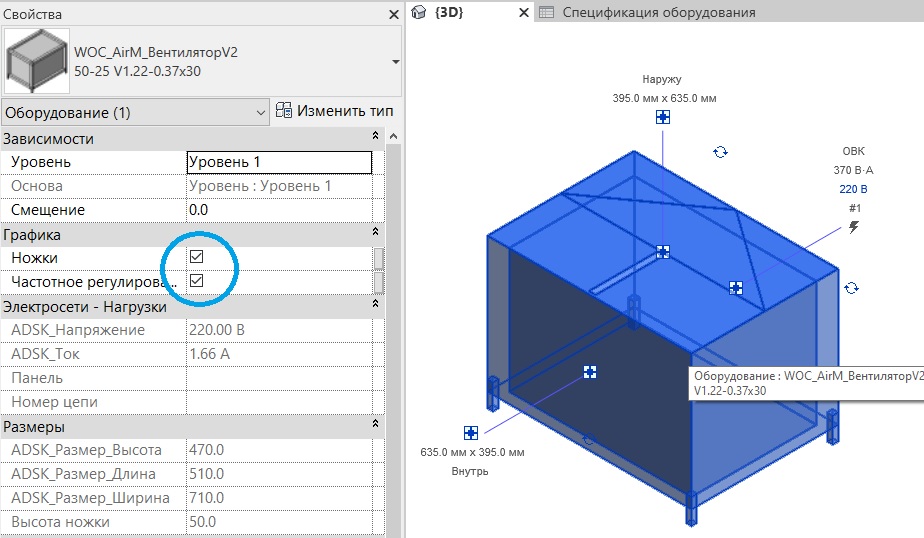Collapse the Зависимости section

point(375,138)
